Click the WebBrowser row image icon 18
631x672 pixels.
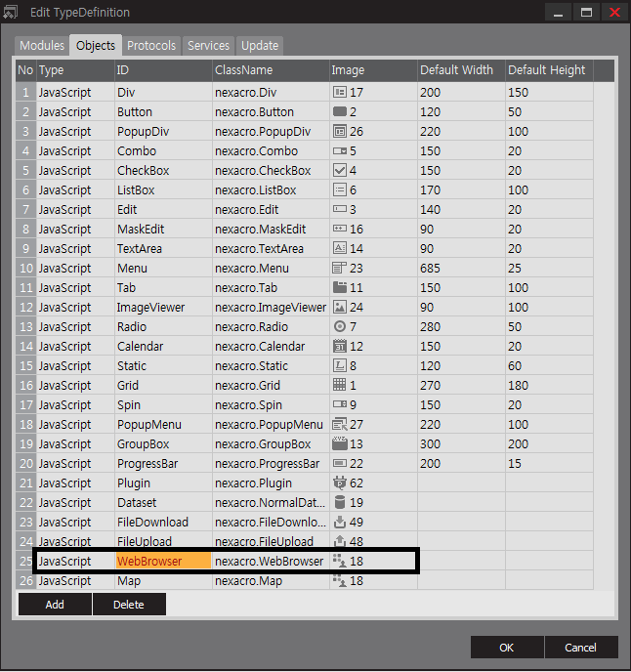coord(340,561)
